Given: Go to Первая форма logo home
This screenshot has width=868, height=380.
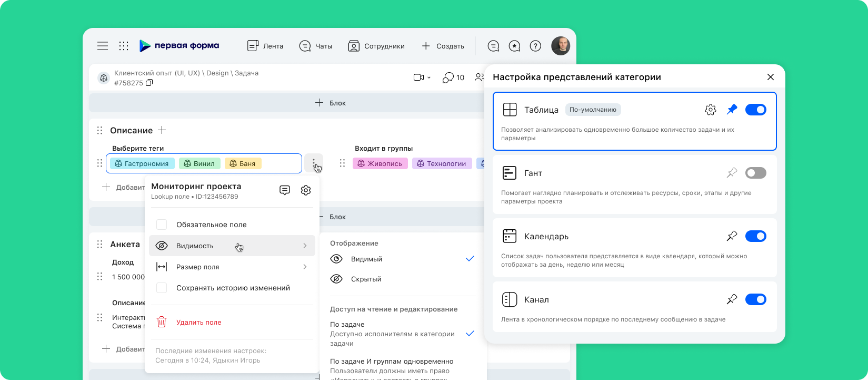Looking at the screenshot, I should click(x=179, y=46).
